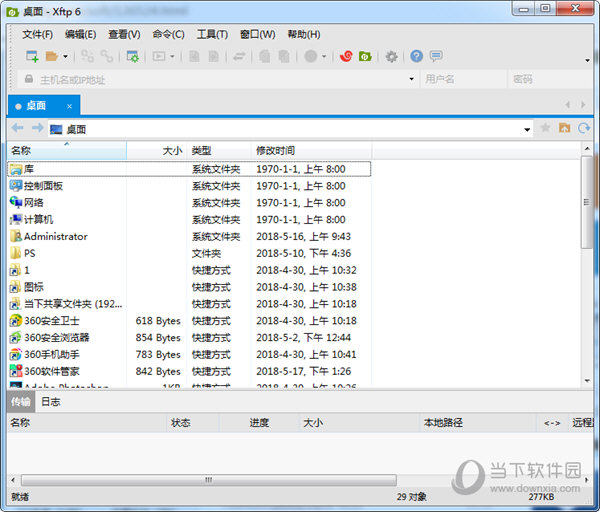Click file list vertical scrollbar down arrow

[x=587, y=381]
